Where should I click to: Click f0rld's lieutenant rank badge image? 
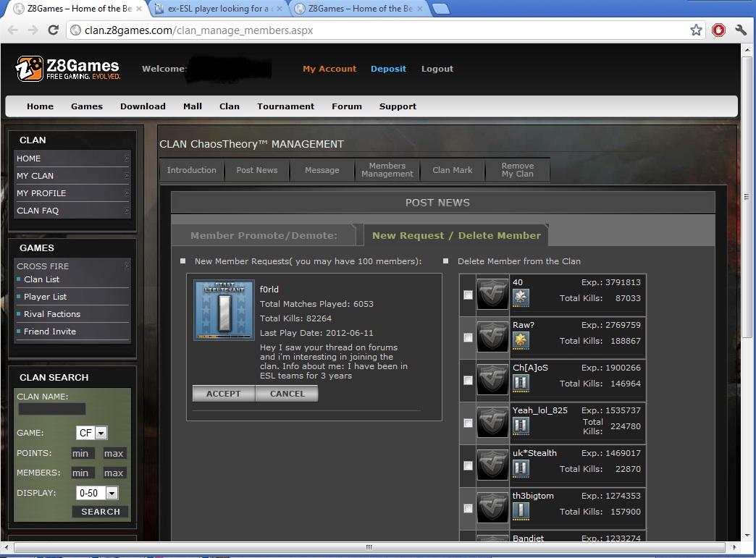[224, 310]
